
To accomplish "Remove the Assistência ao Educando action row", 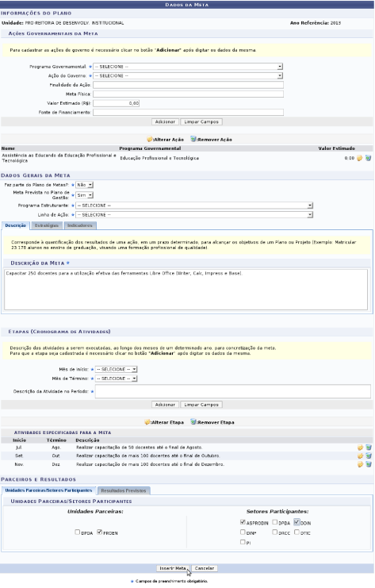I will click(368, 158).
